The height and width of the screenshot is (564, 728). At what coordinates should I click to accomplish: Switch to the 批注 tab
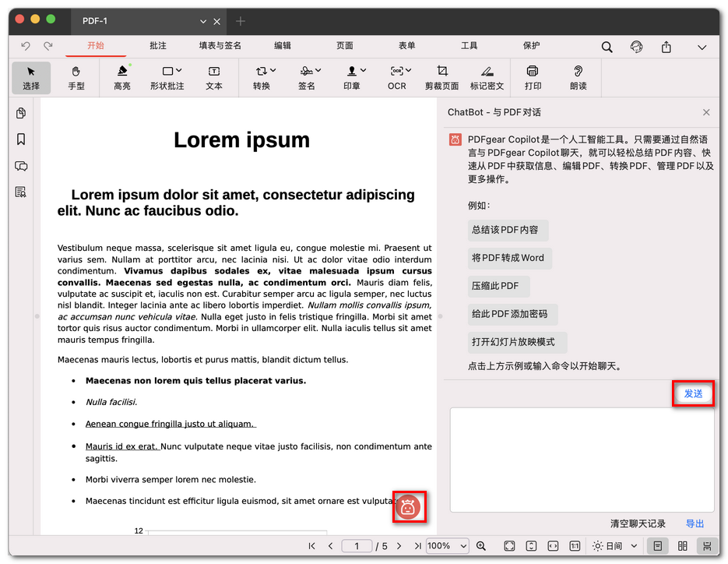(158, 46)
